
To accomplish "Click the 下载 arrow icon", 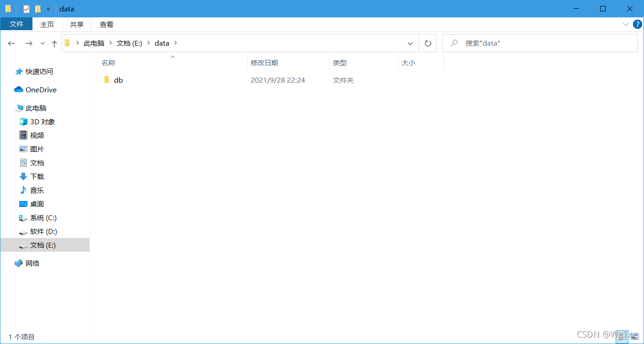I will click(x=23, y=176).
